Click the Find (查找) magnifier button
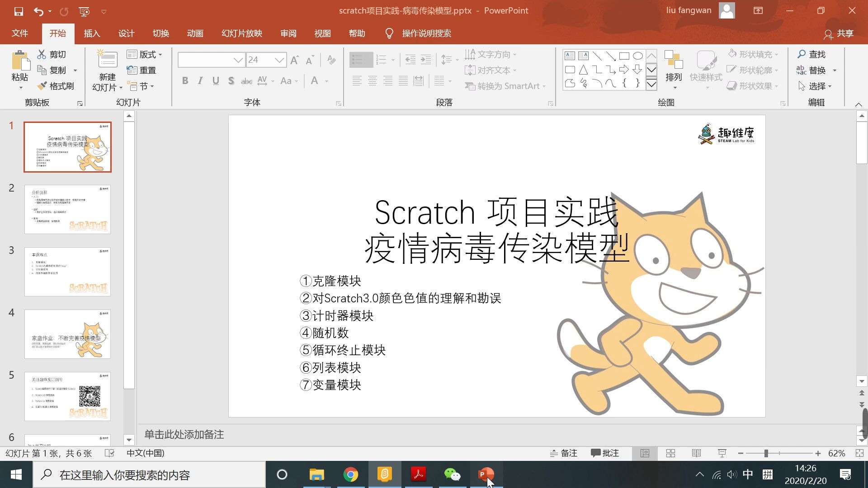 point(811,54)
